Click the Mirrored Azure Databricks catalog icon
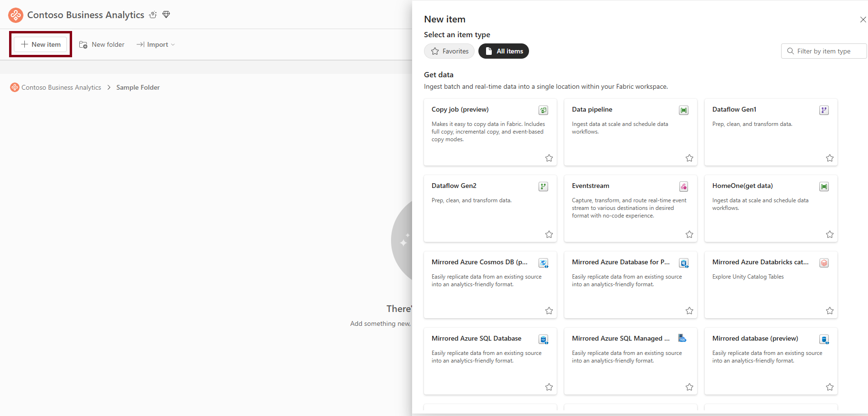Screen dimensions: 868x416 [x=824, y=263]
